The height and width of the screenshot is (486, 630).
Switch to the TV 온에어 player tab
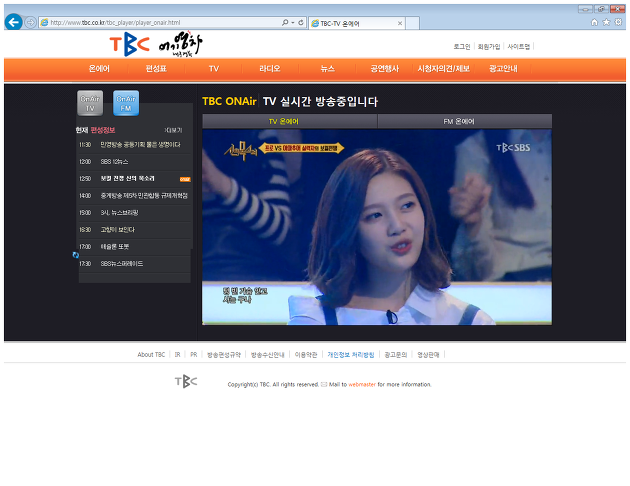point(289,121)
